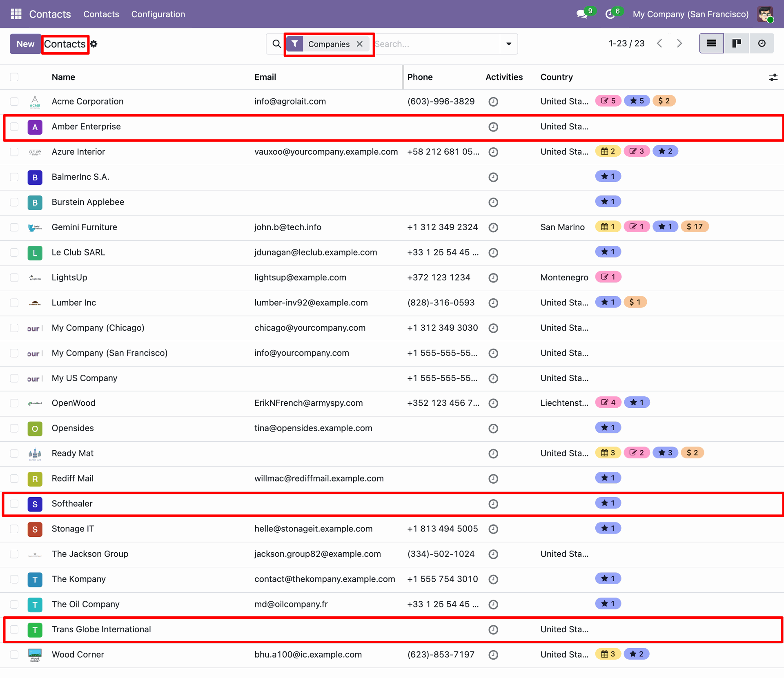Select the Trans Globe International row checkbox

tap(14, 630)
